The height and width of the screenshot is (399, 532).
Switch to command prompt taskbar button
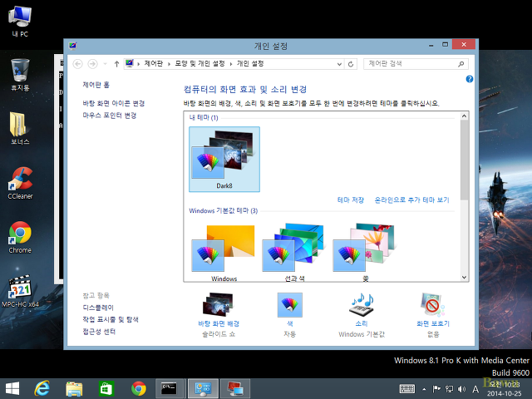[170, 388]
